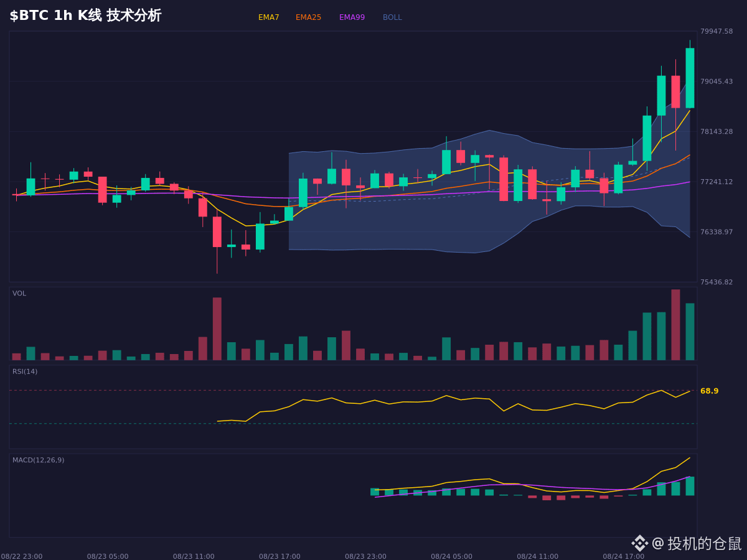Click the EMA7 legend label
The width and height of the screenshot is (747, 560).
pos(268,17)
